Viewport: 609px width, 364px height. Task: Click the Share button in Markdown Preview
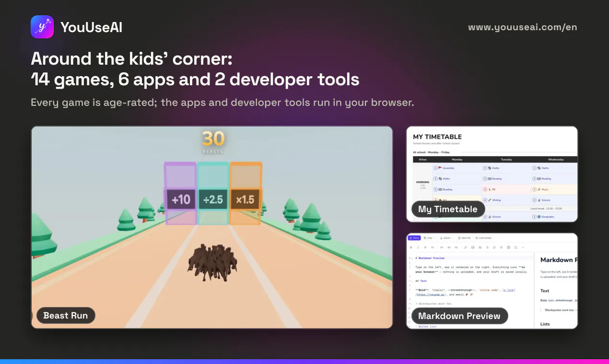tap(414, 238)
